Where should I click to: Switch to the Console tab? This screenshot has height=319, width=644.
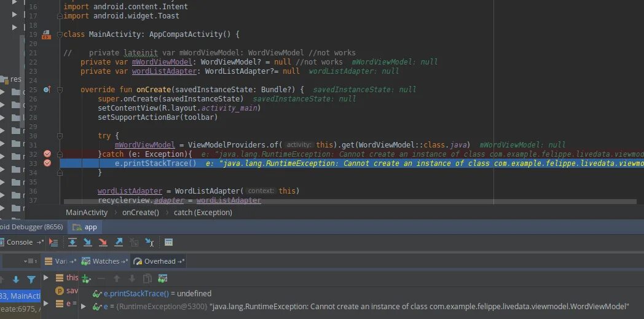pos(22,242)
